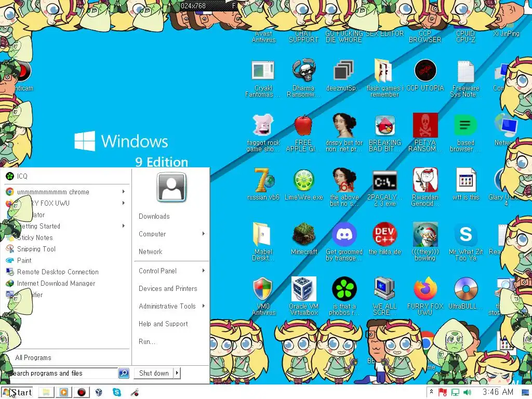The width and height of the screenshot is (532, 399).
Task: Open the CCP UTOPIA desktop icon
Action: tap(425, 71)
